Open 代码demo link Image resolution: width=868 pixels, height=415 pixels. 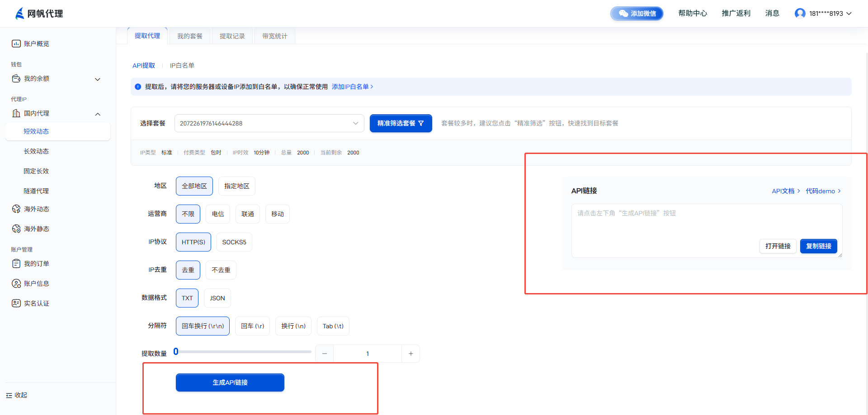(x=823, y=191)
